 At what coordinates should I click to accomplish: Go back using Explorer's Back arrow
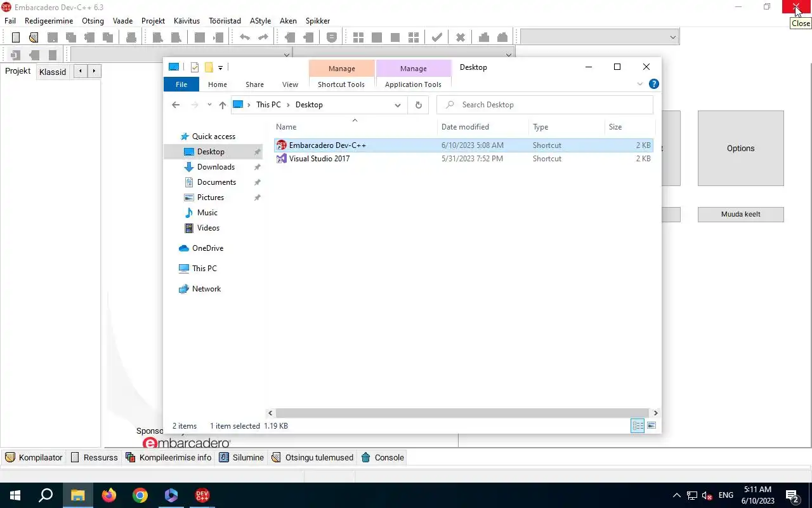pos(176,105)
